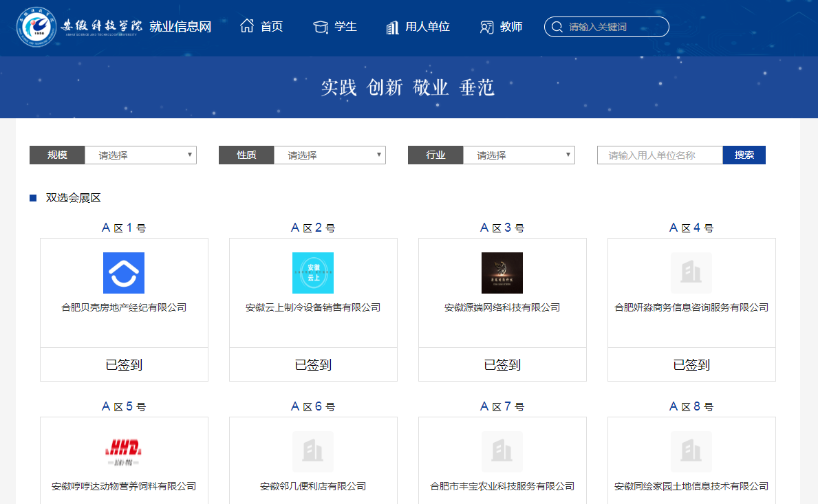Click the A区6号 booth label
This screenshot has width=818, height=504.
(313, 406)
